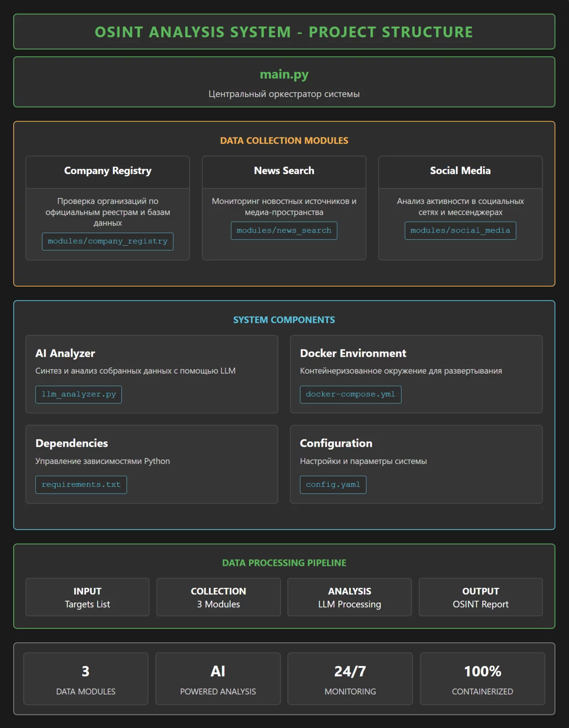Viewport: 569px width, 728px height.
Task: Select the Docker Environment component title
Action: point(353,354)
